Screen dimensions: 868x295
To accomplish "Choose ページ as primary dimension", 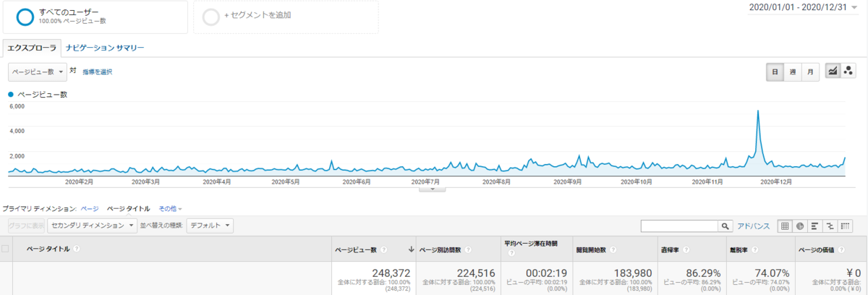I will tap(90, 208).
